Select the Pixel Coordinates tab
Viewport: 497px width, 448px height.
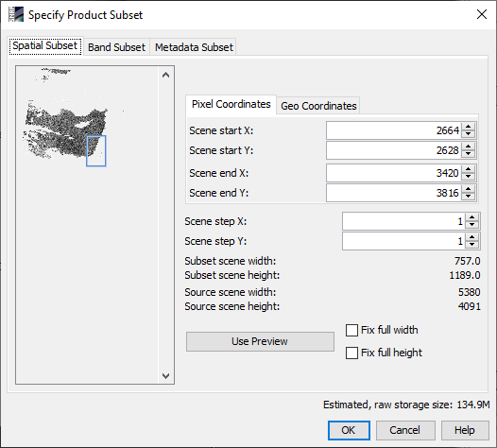click(231, 104)
